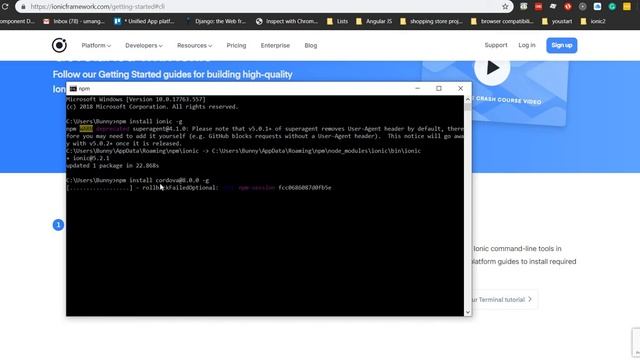
Task: Click the terminal scrollbar down arrow
Action: (x=468, y=312)
